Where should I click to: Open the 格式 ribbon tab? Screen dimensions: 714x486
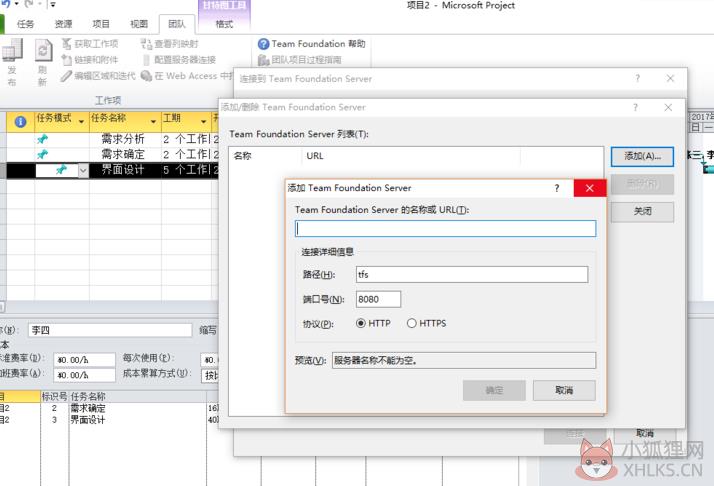pos(224,24)
